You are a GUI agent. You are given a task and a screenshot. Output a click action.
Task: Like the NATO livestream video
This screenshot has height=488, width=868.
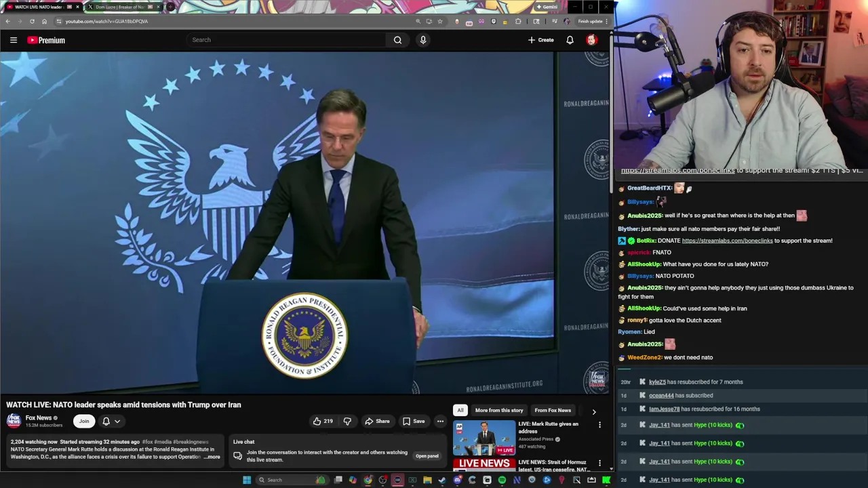pos(322,421)
